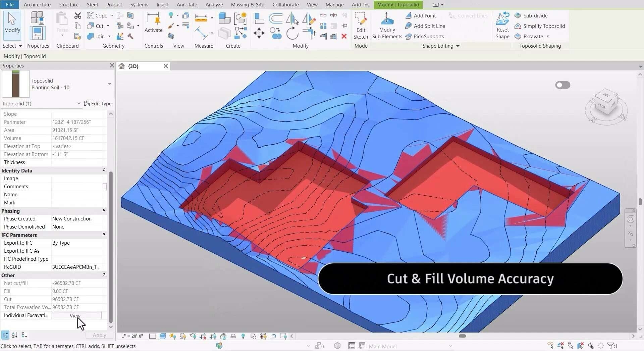Toggle Sun Path in the view control bar
The image size is (644, 351).
pyautogui.click(x=173, y=336)
